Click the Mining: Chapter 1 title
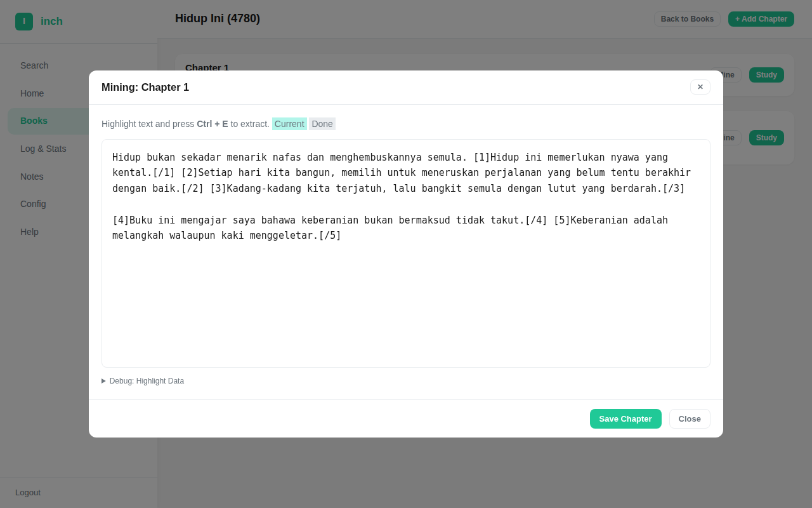This screenshot has height=508, width=812. point(145,88)
